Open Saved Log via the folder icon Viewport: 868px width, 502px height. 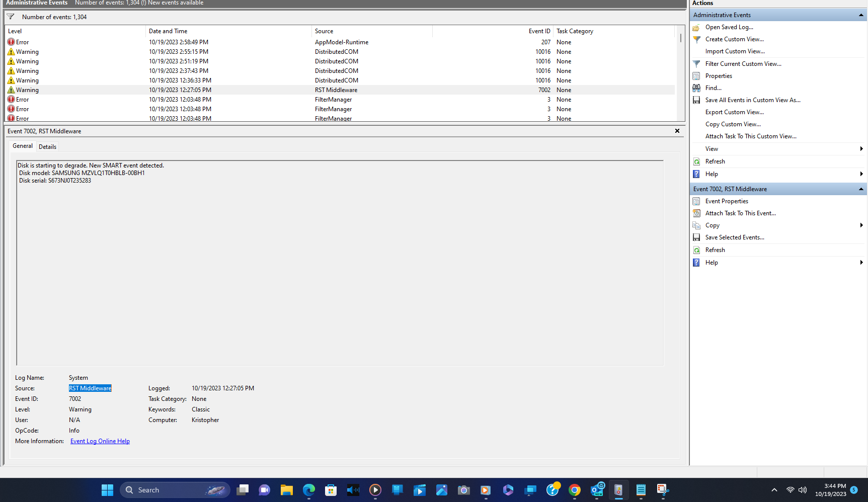point(696,27)
